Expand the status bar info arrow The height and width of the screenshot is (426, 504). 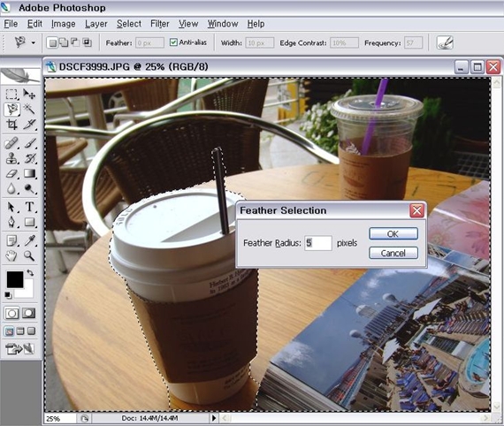(213, 418)
